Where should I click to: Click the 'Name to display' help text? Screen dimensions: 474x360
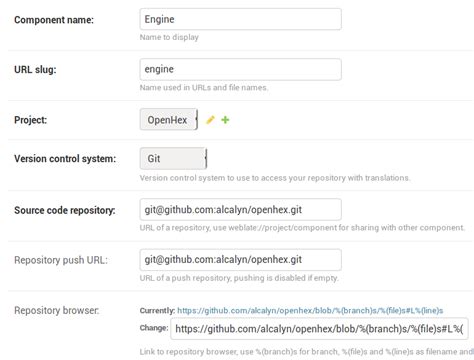point(169,37)
